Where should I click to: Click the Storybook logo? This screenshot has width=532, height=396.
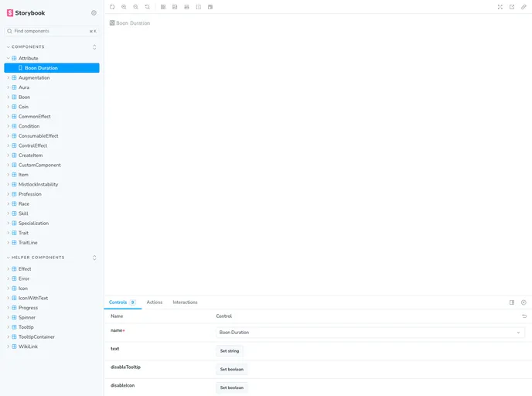(x=26, y=13)
